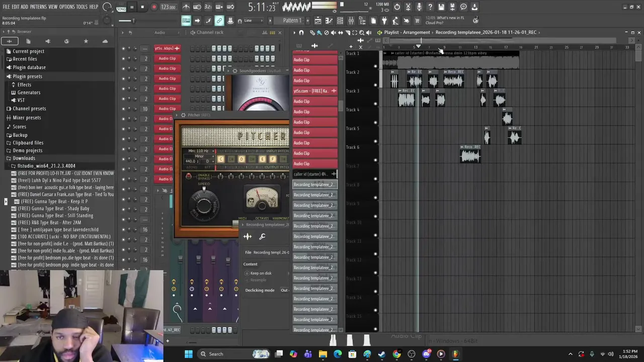This screenshot has width=644, height=362.
Task: Click the metronome icon in the top toolbar
Action: (187, 7)
